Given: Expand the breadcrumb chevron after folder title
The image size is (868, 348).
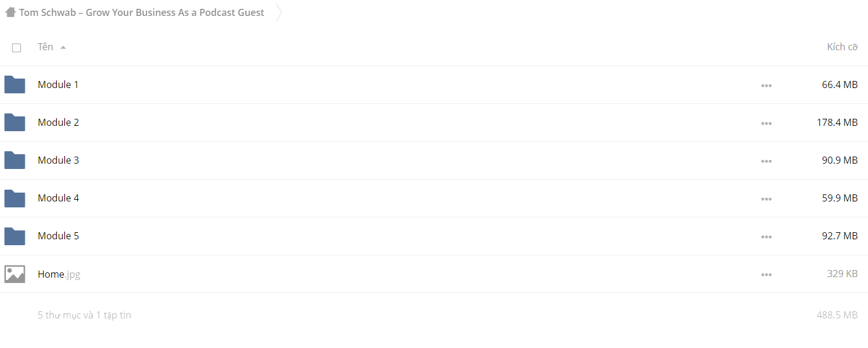Looking at the screenshot, I should tap(279, 12).
